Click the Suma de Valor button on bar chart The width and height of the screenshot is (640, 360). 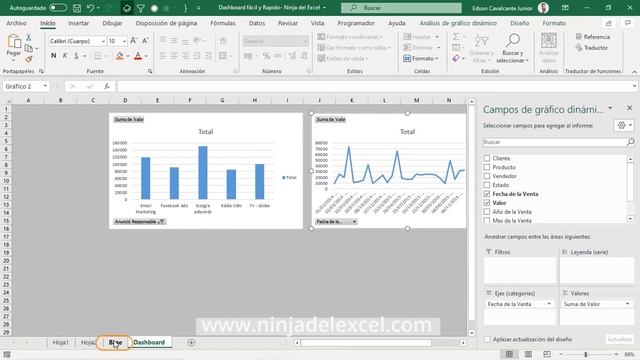[x=129, y=119]
